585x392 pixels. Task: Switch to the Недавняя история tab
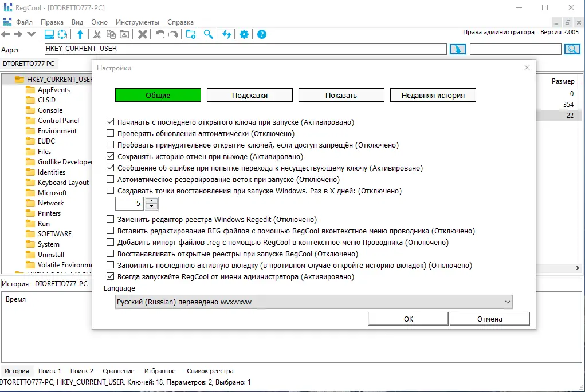click(x=433, y=95)
